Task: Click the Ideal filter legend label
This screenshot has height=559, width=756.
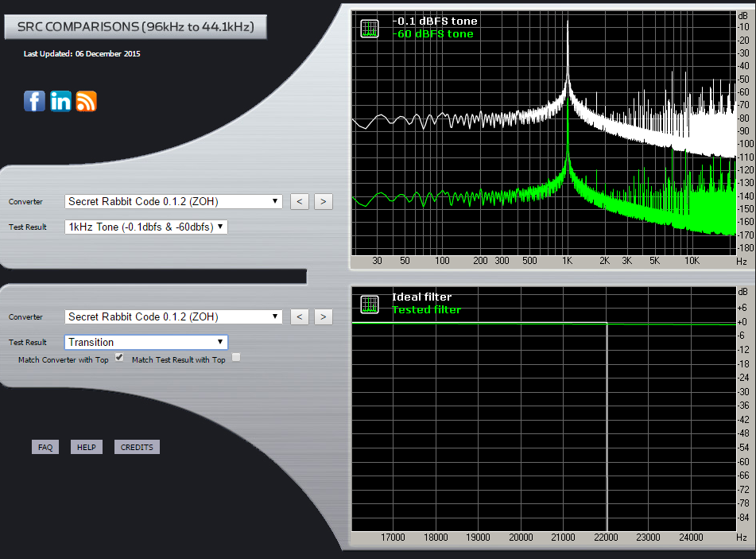Action: (422, 297)
